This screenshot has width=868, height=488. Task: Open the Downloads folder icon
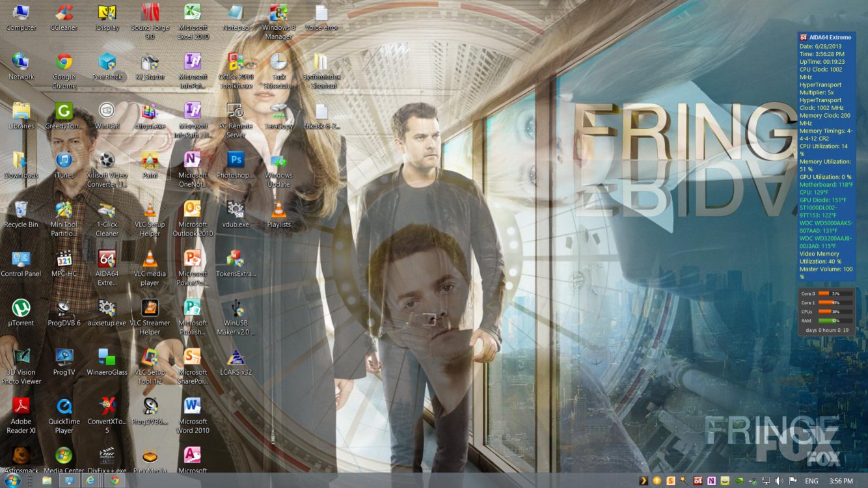point(21,165)
